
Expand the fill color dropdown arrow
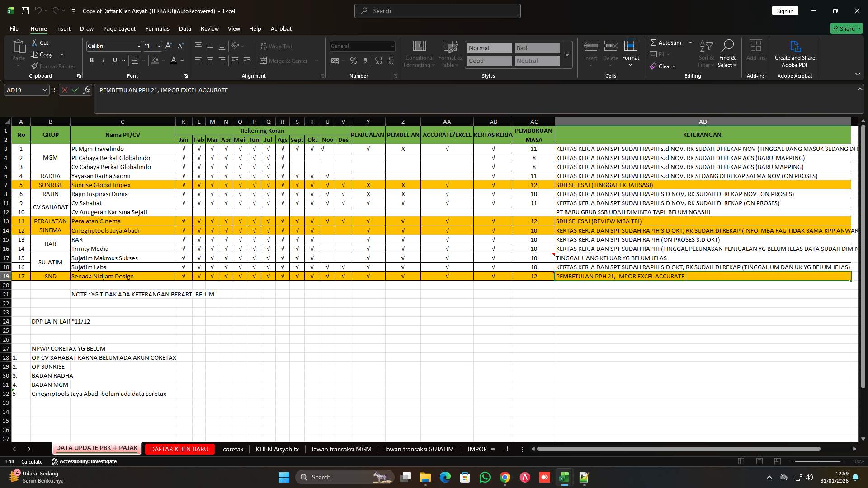pyautogui.click(x=163, y=61)
